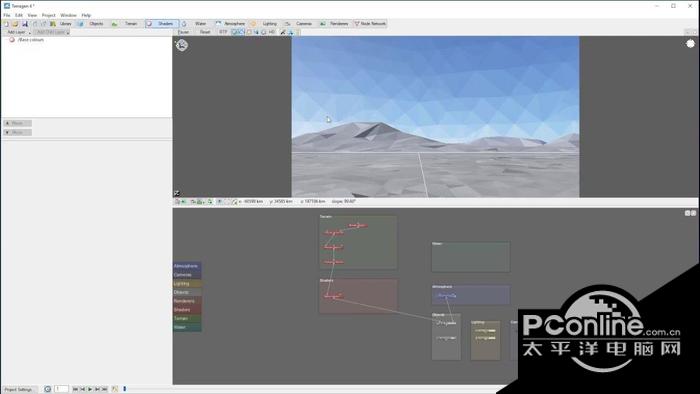The image size is (700, 394).
Task: Open the Help menu
Action: point(86,15)
